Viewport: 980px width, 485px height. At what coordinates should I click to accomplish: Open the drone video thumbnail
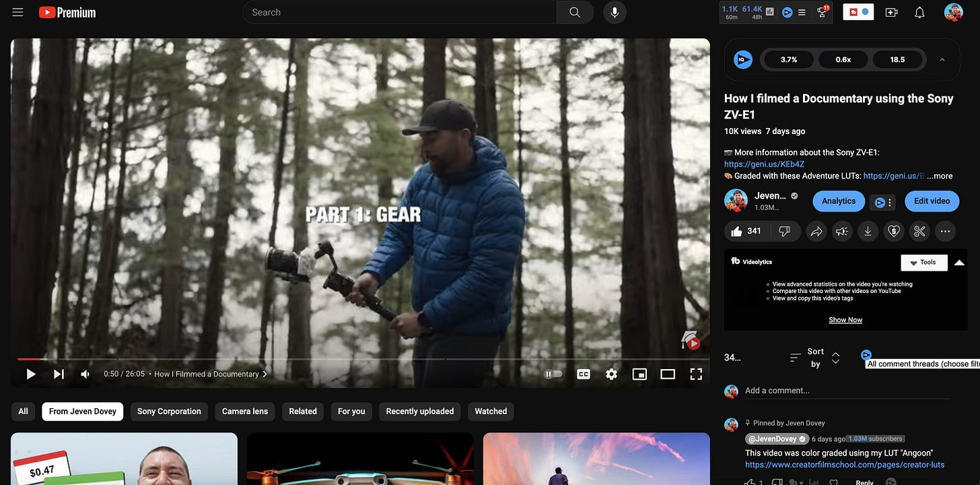360,459
